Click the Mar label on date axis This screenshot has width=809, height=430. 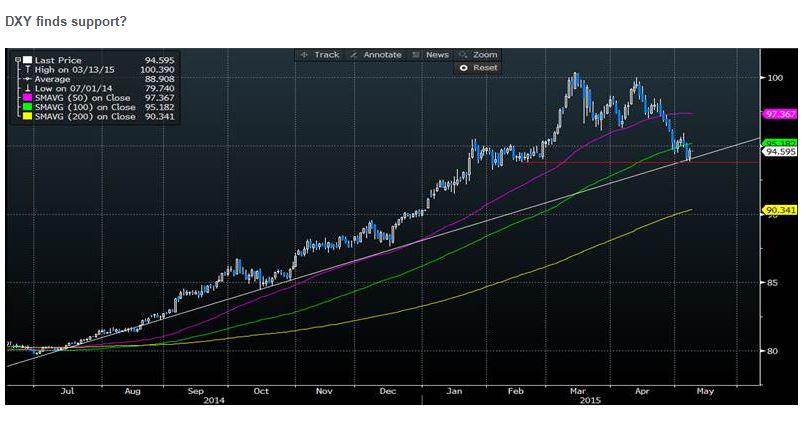pyautogui.click(x=578, y=391)
